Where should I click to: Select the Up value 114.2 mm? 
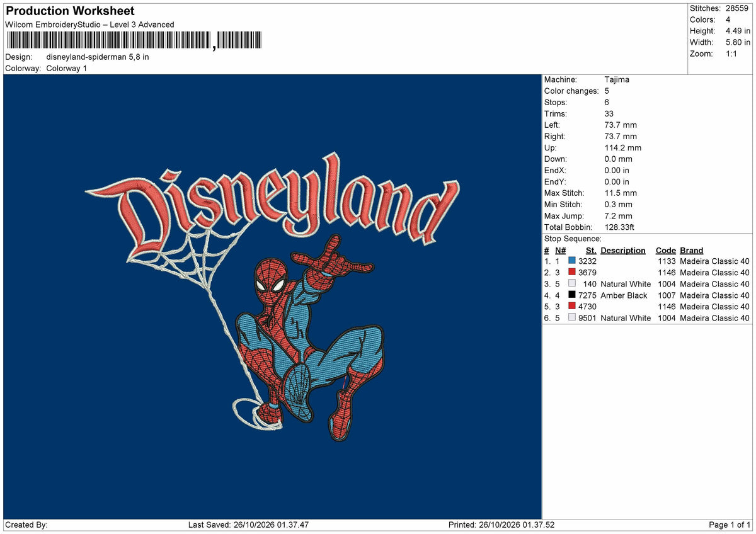(x=622, y=147)
